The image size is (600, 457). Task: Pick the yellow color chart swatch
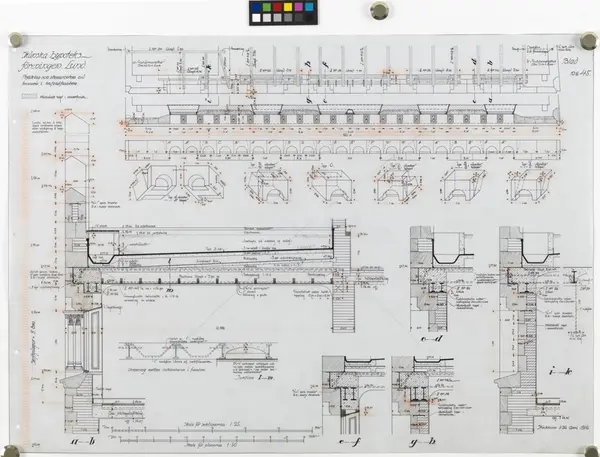(x=288, y=7)
